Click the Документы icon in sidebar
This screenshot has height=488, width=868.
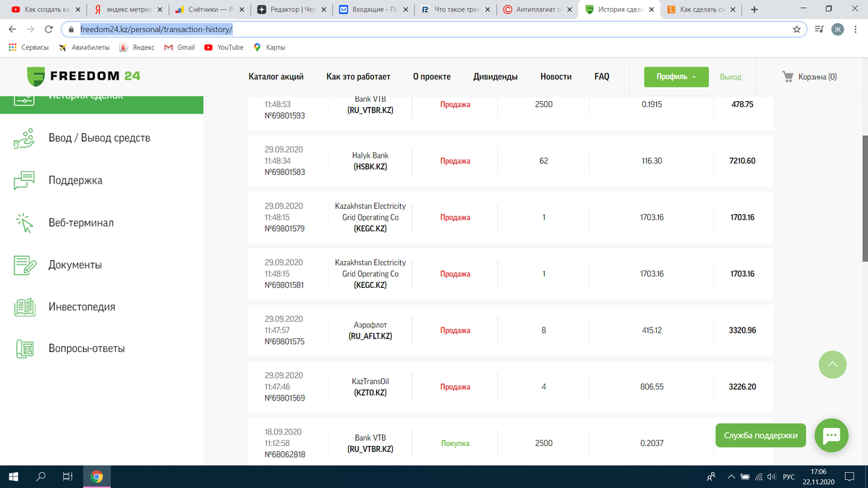pos(25,265)
